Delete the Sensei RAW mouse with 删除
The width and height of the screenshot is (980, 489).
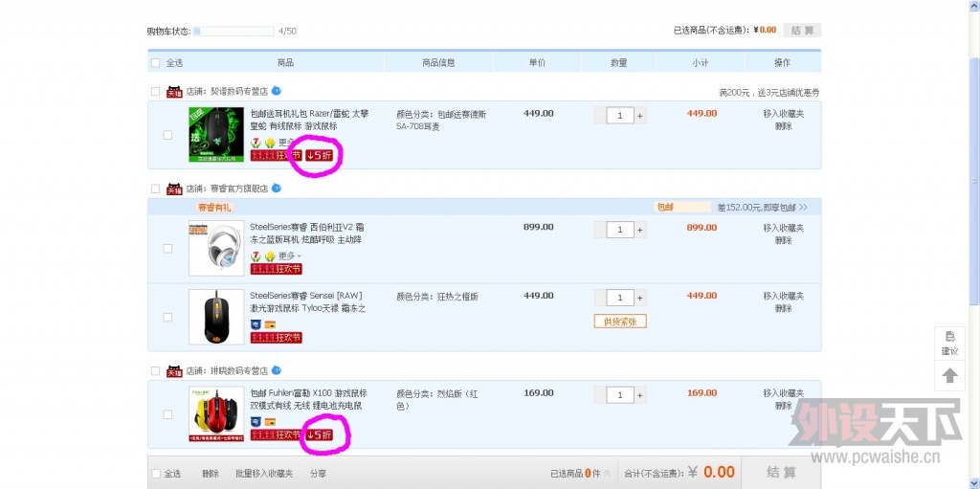[783, 308]
